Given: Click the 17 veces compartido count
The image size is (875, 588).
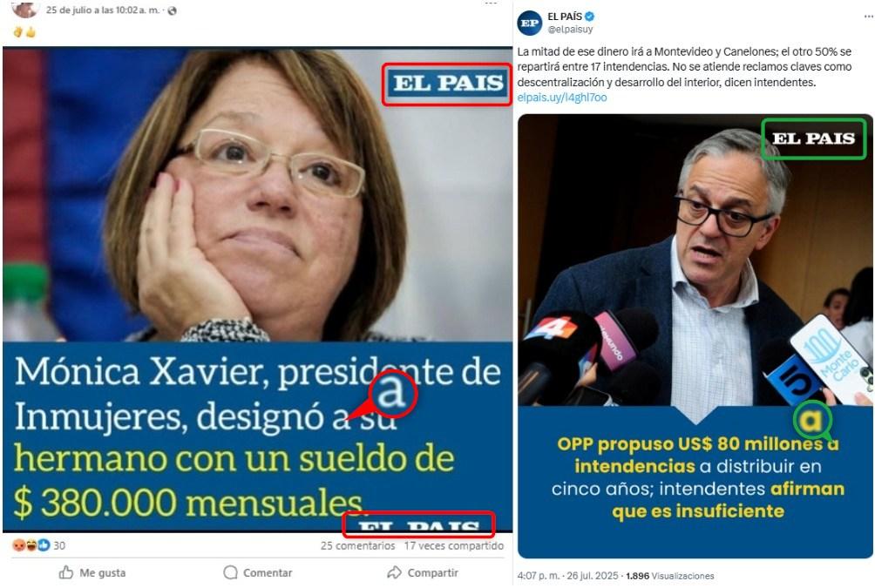Looking at the screenshot, I should tap(454, 545).
